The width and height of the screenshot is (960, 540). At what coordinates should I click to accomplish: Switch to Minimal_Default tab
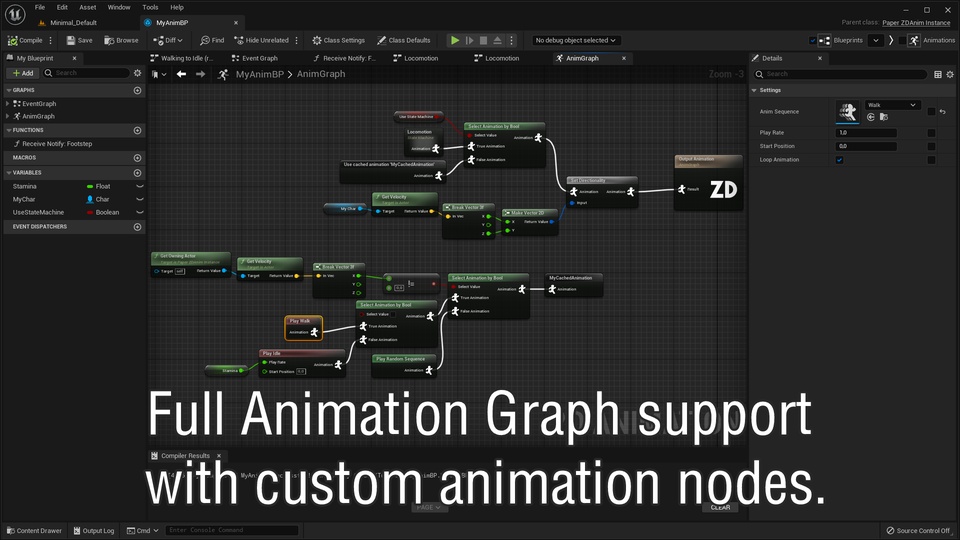pos(73,23)
